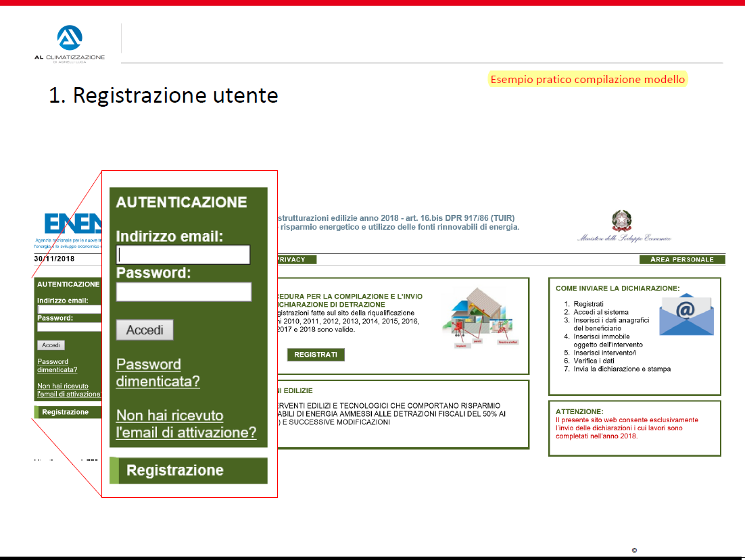The width and height of the screenshot is (745, 560).
Task: Focus the small Indirizzo email field in sidebar
Action: coord(70,309)
